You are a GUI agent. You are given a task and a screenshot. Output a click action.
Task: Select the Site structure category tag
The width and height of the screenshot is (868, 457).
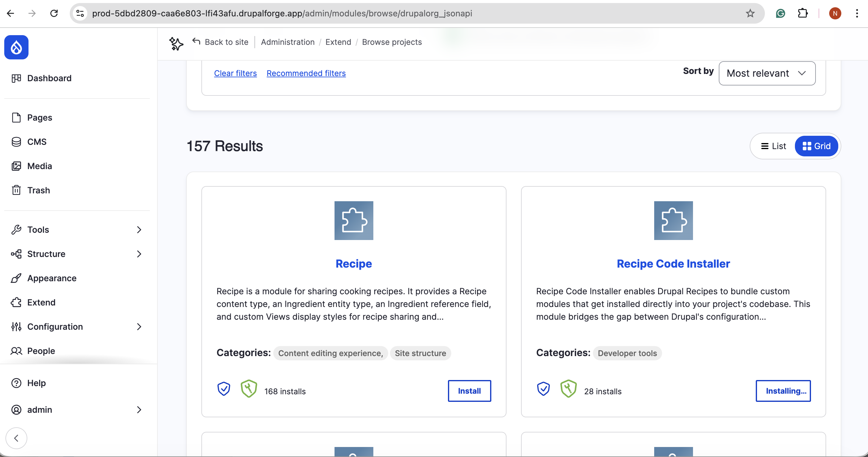coord(421,353)
